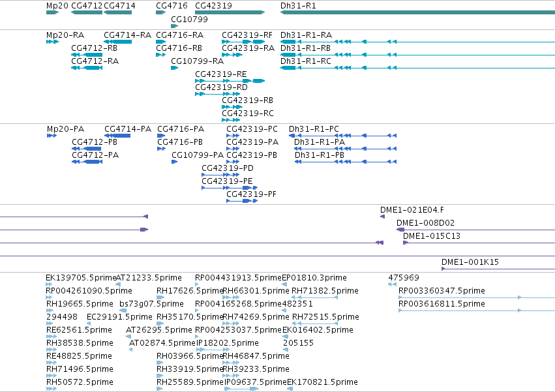
Task: Click transcript CG4716-RB label
Action: (179, 48)
